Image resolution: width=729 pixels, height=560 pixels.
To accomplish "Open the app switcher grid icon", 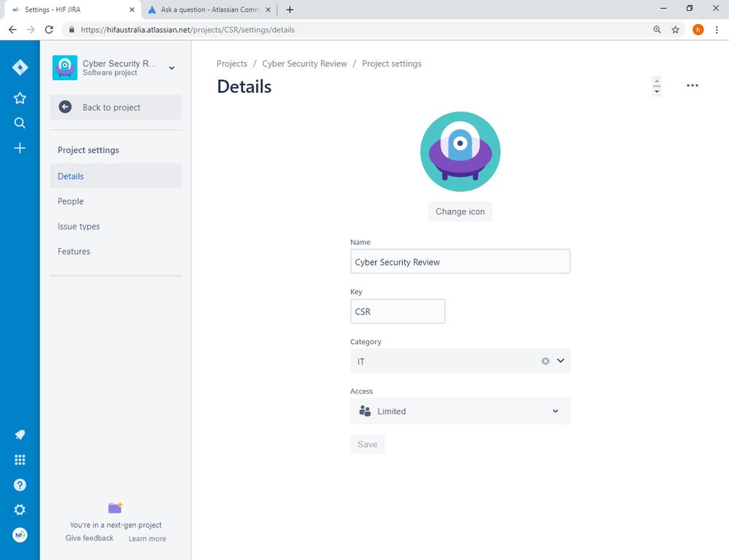I will 20,460.
